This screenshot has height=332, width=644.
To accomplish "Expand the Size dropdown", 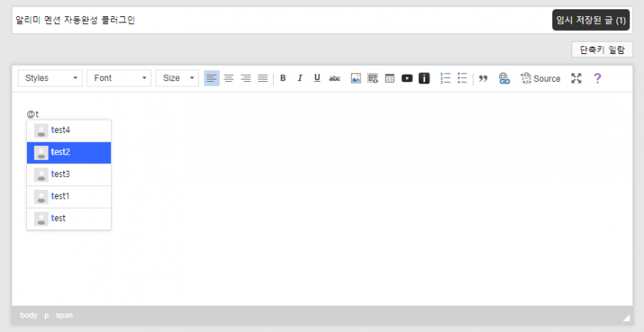I will click(x=177, y=78).
